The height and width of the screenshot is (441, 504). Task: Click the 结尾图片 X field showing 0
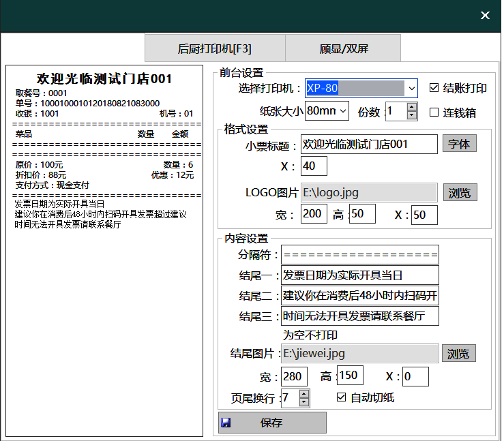point(415,376)
